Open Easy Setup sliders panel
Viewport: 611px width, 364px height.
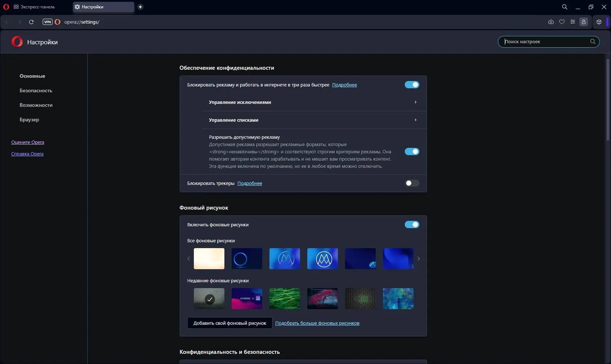tap(573, 22)
